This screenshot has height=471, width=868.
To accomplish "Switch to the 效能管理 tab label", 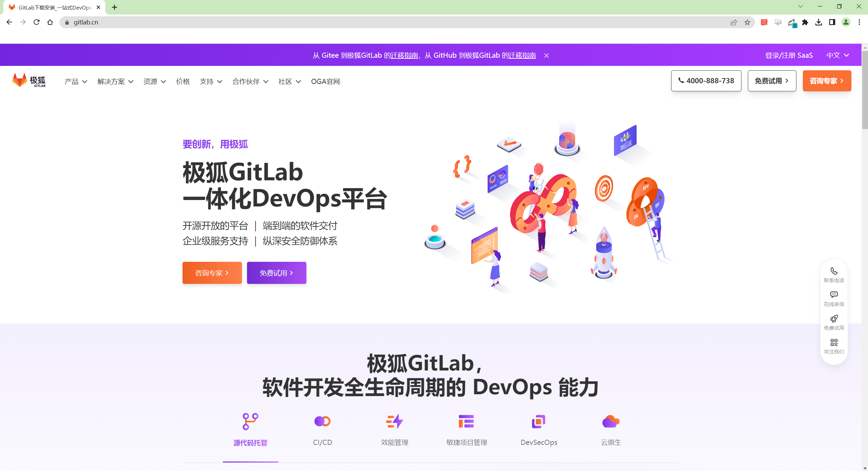I will (395, 442).
